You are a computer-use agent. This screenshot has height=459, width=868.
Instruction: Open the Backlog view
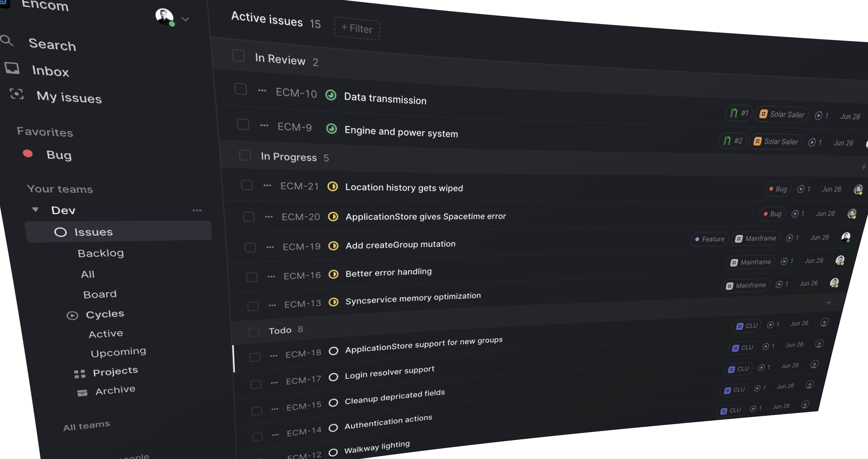(101, 253)
